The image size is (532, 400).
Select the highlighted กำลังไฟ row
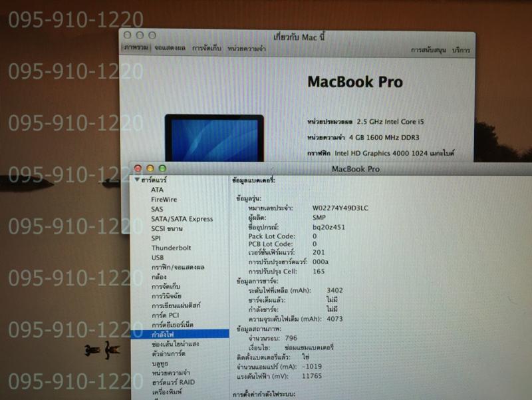point(180,334)
